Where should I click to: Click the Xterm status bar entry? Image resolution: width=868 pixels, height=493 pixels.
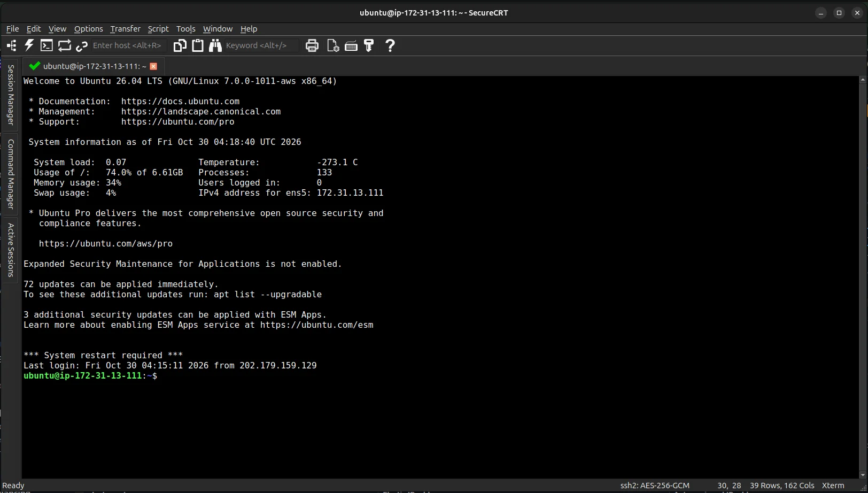tap(833, 486)
